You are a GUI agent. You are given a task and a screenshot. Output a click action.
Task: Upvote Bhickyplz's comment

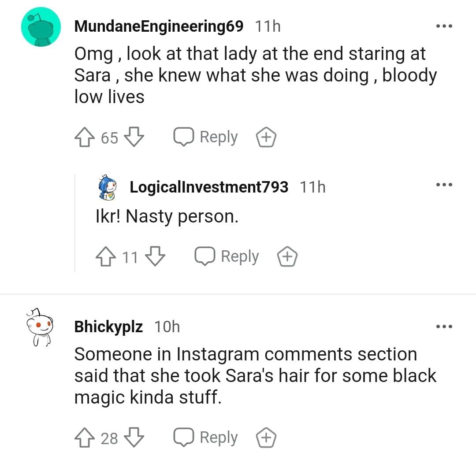pyautogui.click(x=84, y=438)
